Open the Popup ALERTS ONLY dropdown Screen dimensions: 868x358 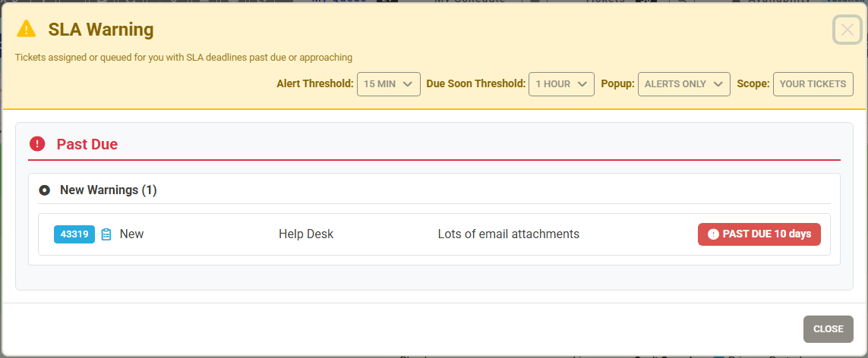tap(683, 84)
